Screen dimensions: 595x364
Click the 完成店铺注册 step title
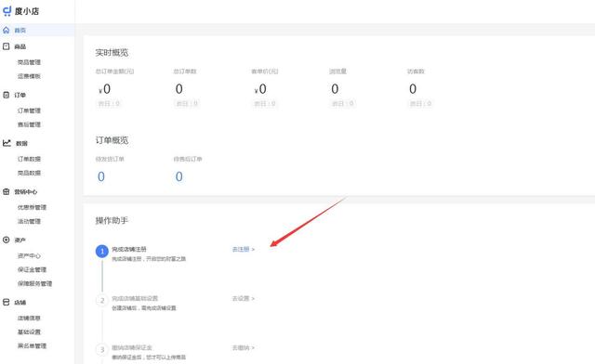point(129,249)
